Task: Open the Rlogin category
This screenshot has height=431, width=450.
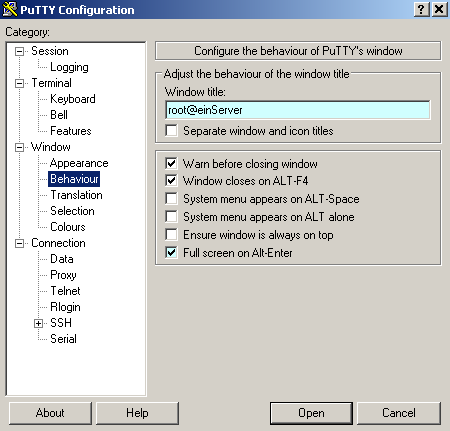Action: tap(65, 307)
